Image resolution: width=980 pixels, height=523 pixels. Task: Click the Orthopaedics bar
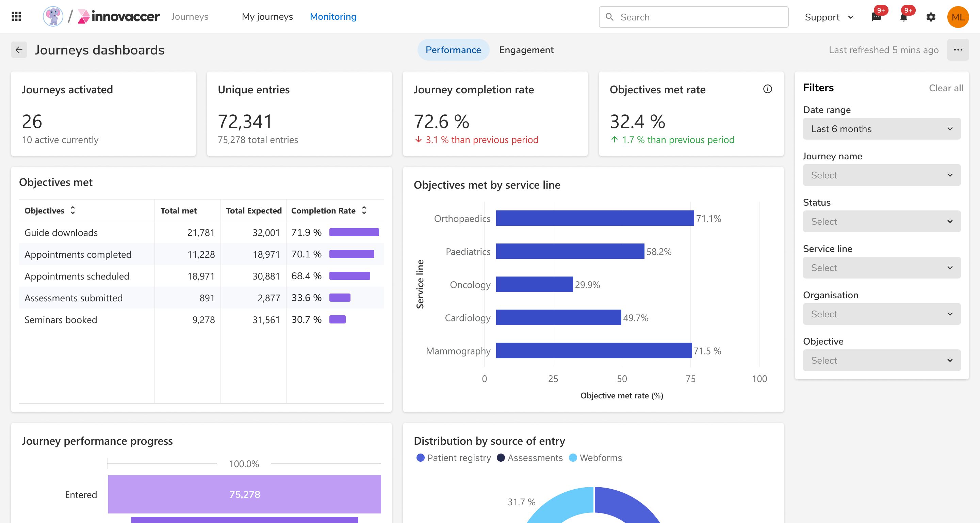click(594, 219)
